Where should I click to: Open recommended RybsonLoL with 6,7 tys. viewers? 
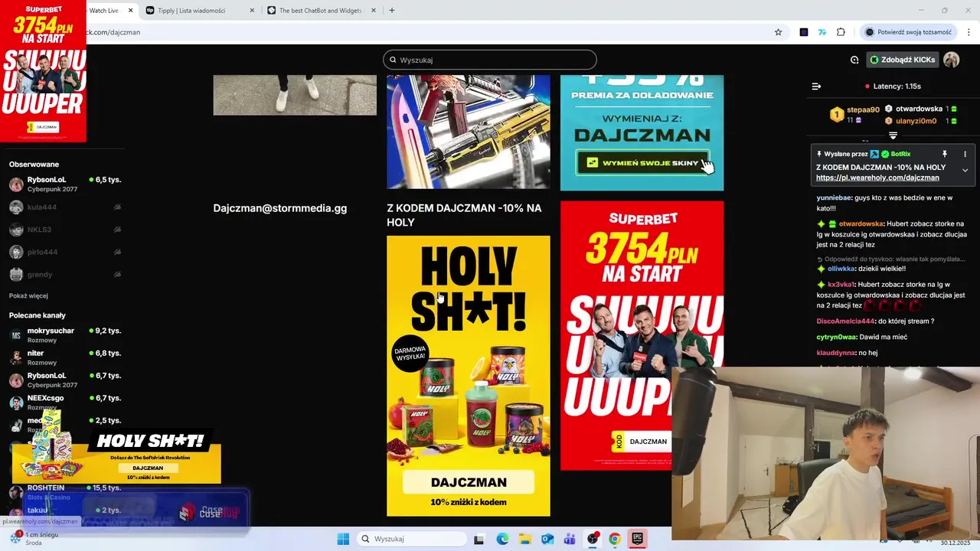[65, 380]
